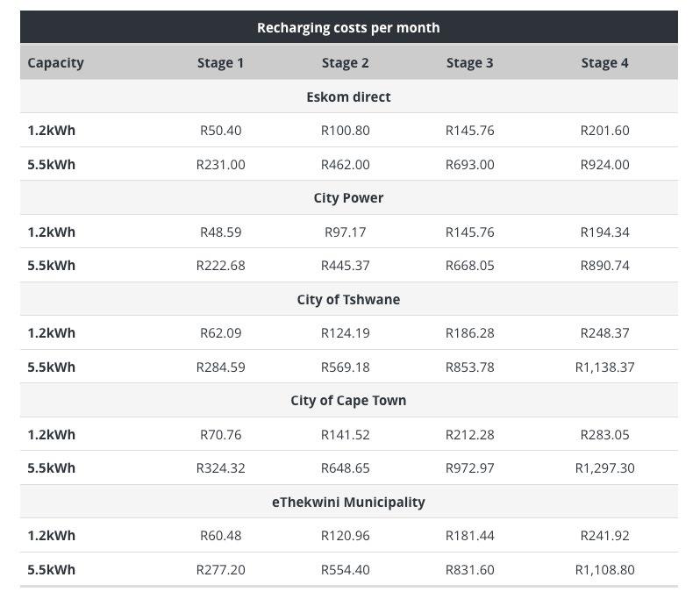The width and height of the screenshot is (700, 606).
Task: Select the Eskom direct section heading
Action: 348,96
